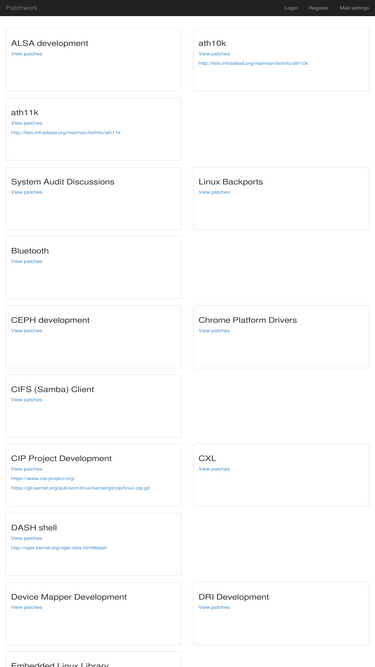Image resolution: width=375 pixels, height=667 pixels.
Task: View patches for Device Mapper Development
Action: pos(26,607)
